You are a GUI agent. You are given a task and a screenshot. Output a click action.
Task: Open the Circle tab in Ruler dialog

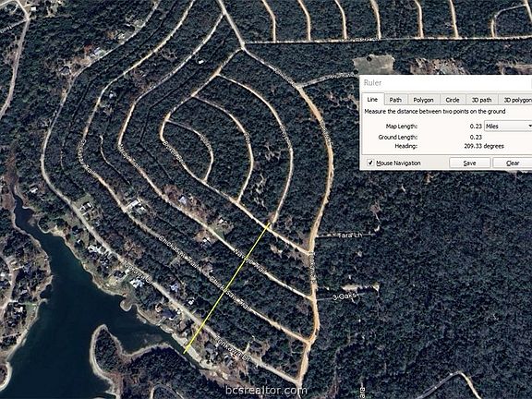[x=453, y=100]
